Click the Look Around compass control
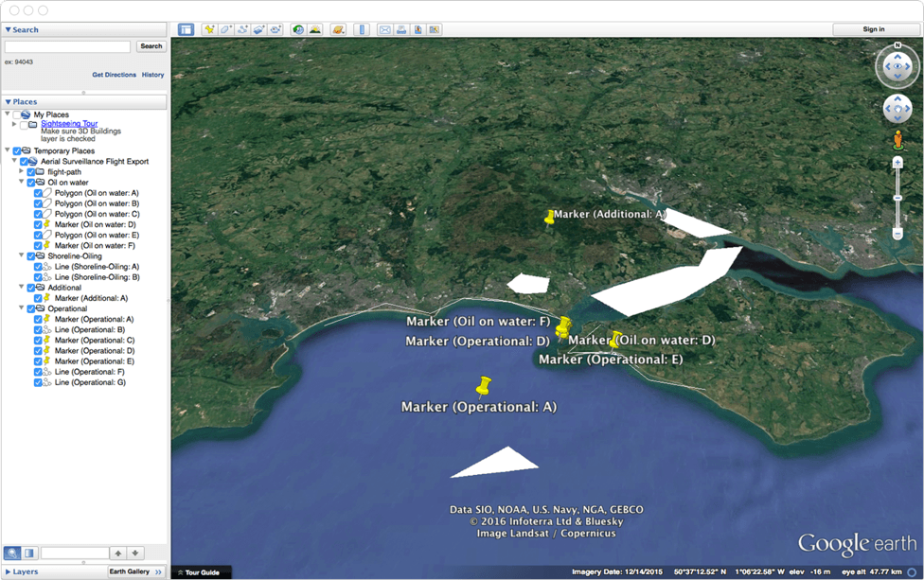Viewport: 924px width, 580px height. (897, 66)
